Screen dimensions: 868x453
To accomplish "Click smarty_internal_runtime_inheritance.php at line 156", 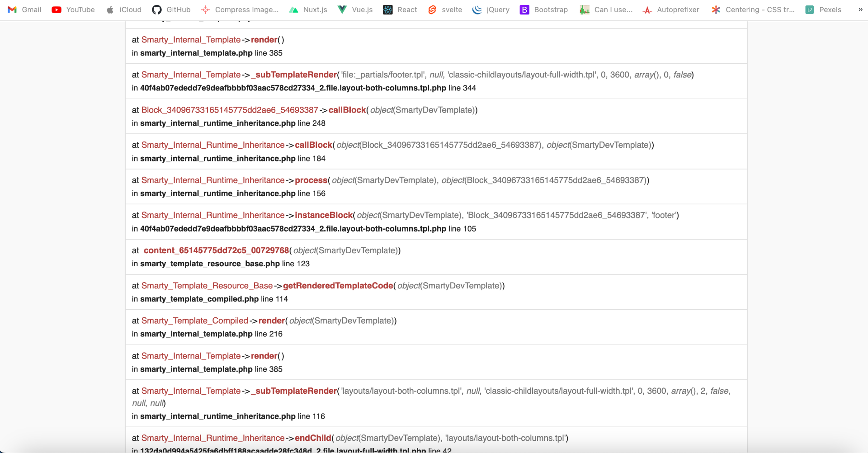I will (218, 193).
